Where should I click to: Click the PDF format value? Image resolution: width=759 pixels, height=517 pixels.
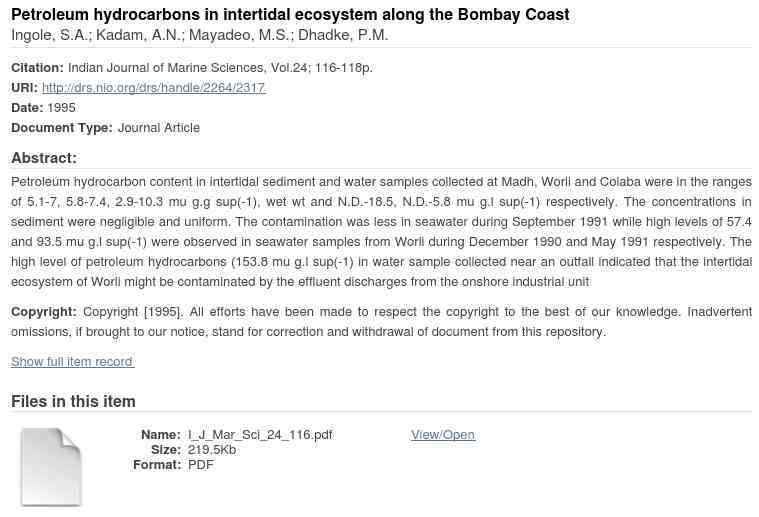pyautogui.click(x=200, y=465)
